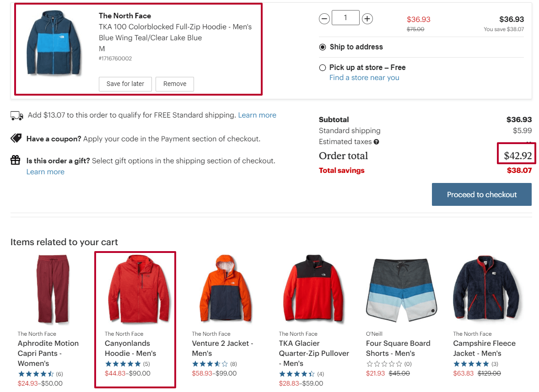The width and height of the screenshot is (539, 392).
Task: Select the Ship to address option
Action: pyautogui.click(x=323, y=47)
